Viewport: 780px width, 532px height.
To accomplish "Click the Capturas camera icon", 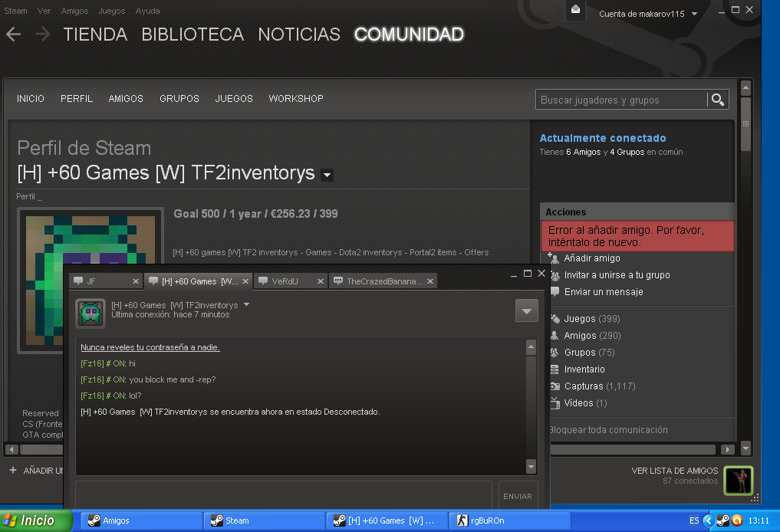I will [555, 386].
